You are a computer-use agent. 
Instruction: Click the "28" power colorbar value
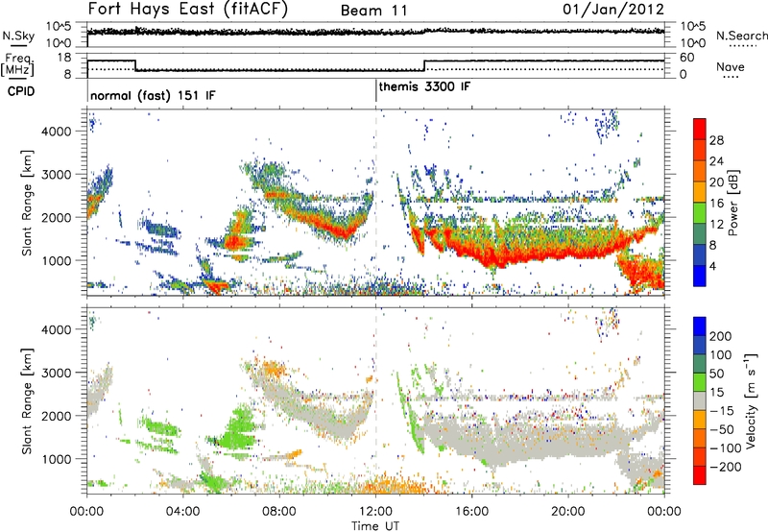pos(716,140)
